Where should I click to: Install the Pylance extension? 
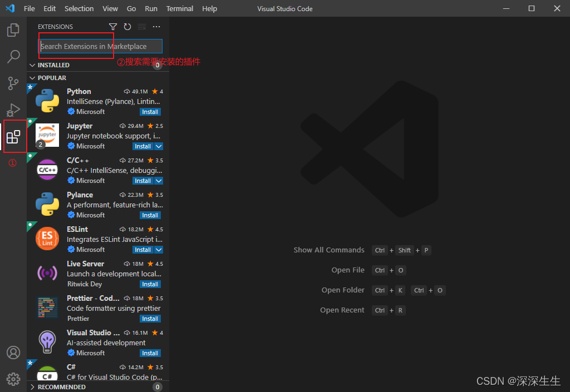click(x=150, y=215)
